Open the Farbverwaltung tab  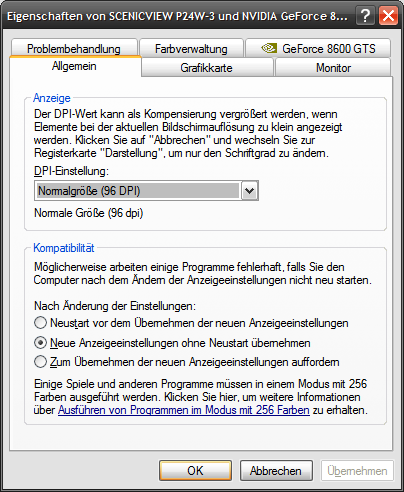[x=191, y=49]
